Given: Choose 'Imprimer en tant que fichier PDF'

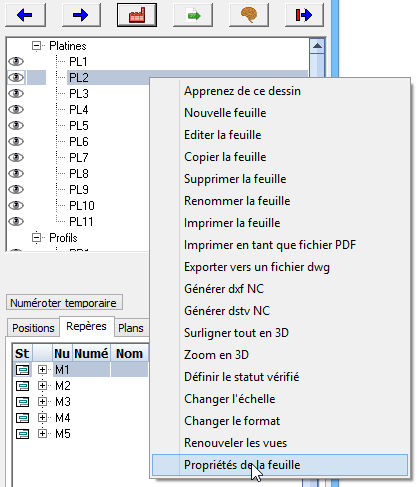Looking at the screenshot, I should (x=270, y=245).
